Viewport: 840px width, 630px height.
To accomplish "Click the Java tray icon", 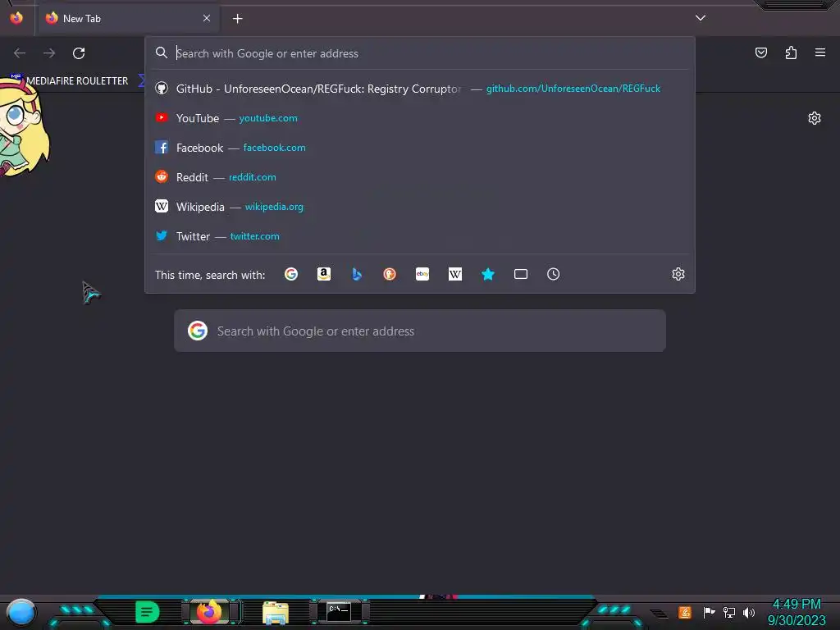I will pos(685,612).
